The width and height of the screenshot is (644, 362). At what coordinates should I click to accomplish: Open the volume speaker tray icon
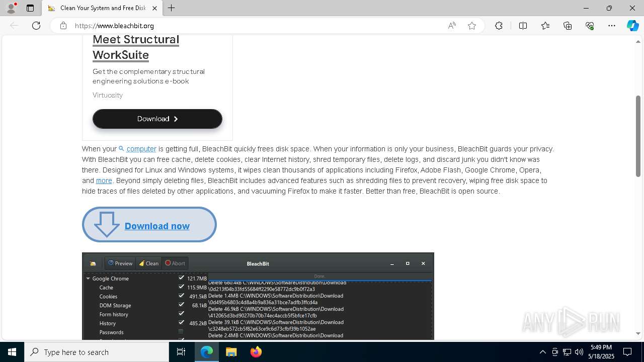point(579,352)
